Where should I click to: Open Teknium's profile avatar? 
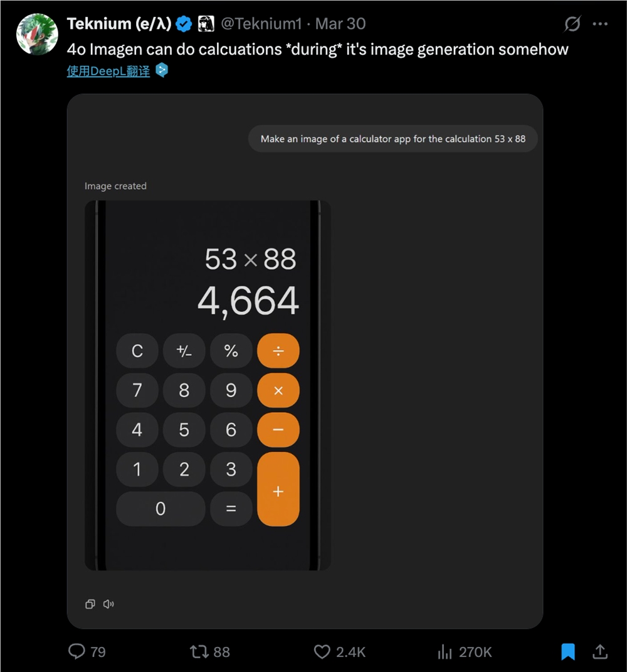(x=37, y=34)
